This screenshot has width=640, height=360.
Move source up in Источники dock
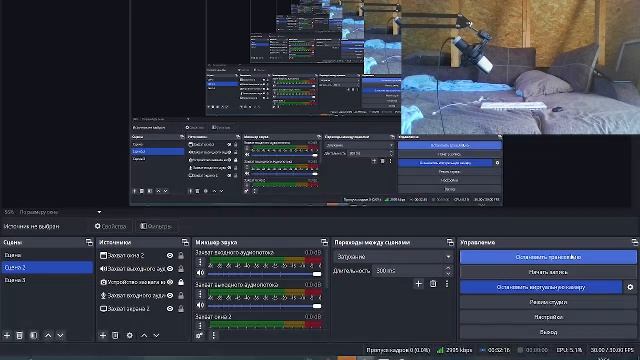pos(144,335)
